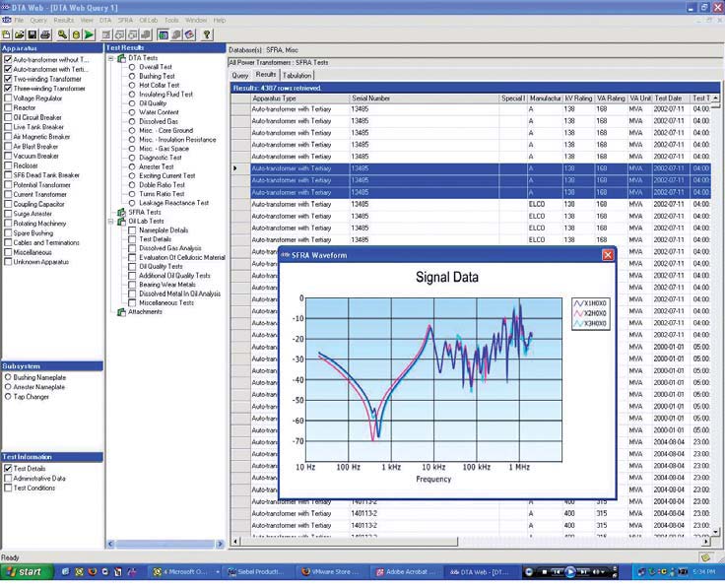Uncheck the Two-winding Transformer checkbox
Screen dimensions: 725x588
[x=8, y=79]
